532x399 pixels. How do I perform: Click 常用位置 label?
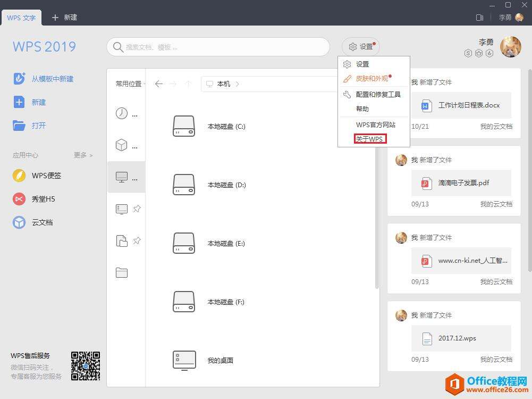[x=129, y=84]
